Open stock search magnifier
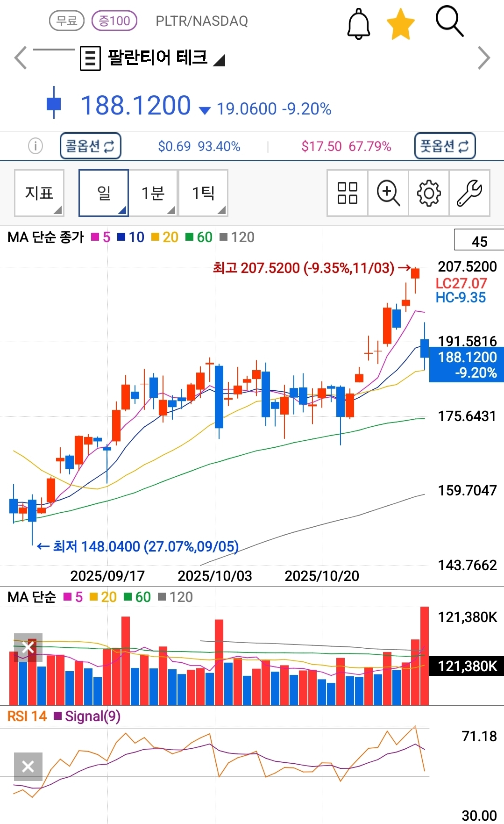 pos(449,21)
